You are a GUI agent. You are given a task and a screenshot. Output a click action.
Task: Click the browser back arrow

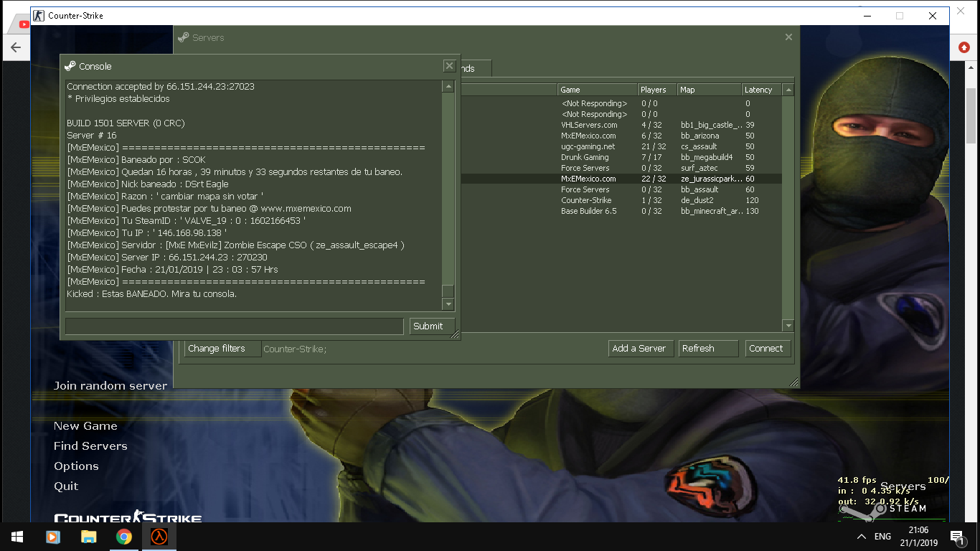click(x=16, y=48)
